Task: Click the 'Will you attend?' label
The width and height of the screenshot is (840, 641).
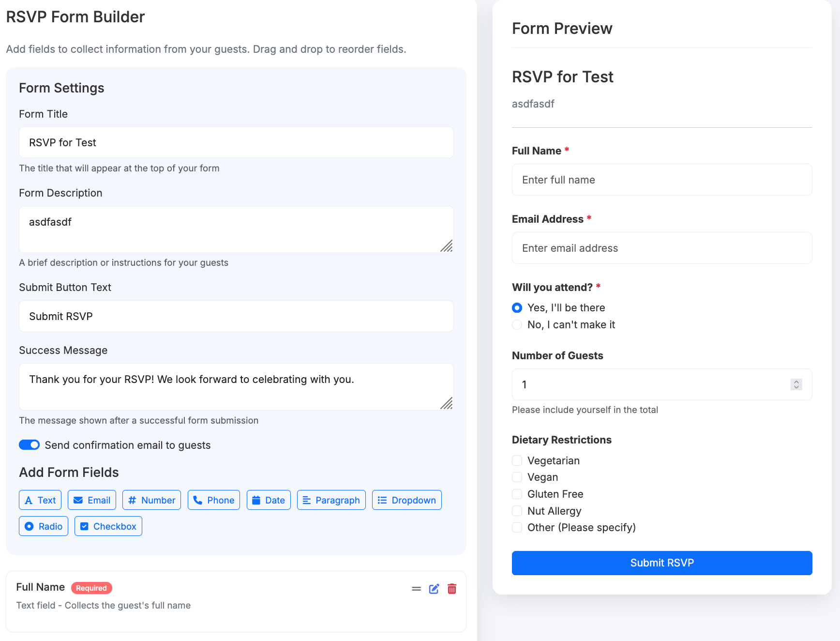Action: (x=552, y=287)
